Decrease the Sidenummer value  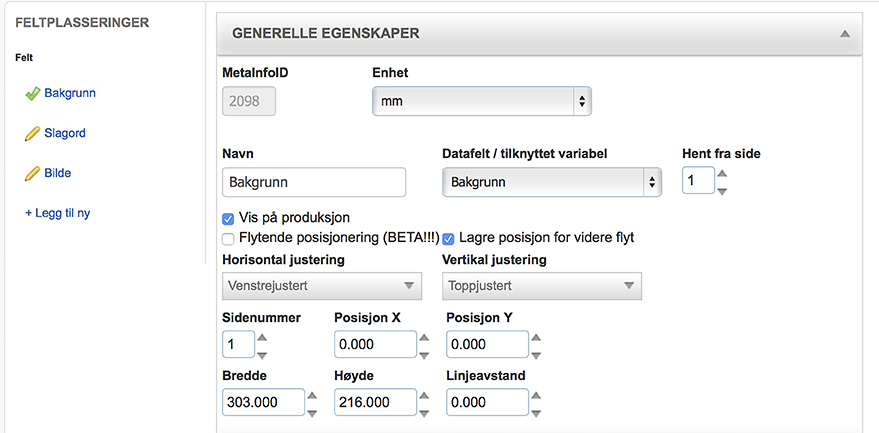pyautogui.click(x=262, y=354)
